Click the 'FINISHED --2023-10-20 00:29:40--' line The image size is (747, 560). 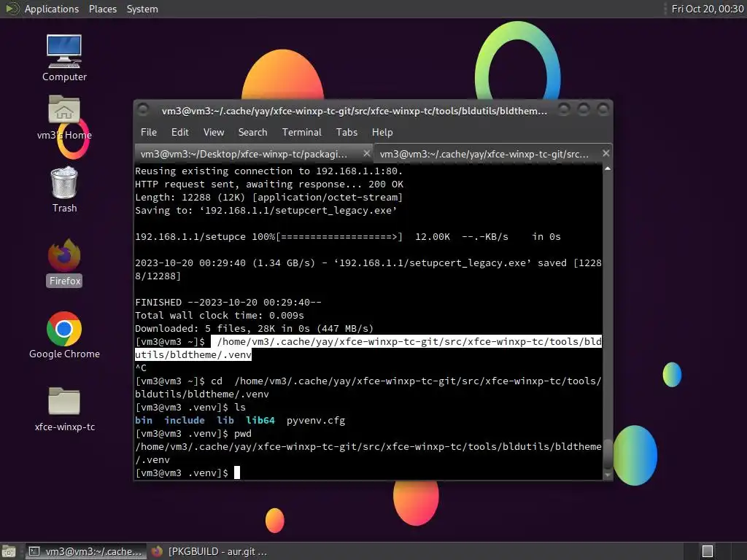coord(228,303)
